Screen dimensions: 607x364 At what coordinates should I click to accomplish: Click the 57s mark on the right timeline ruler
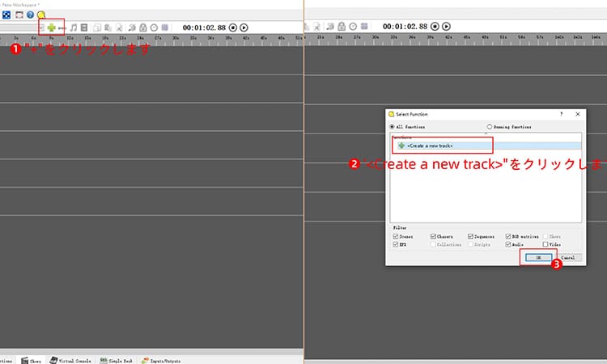click(x=540, y=37)
